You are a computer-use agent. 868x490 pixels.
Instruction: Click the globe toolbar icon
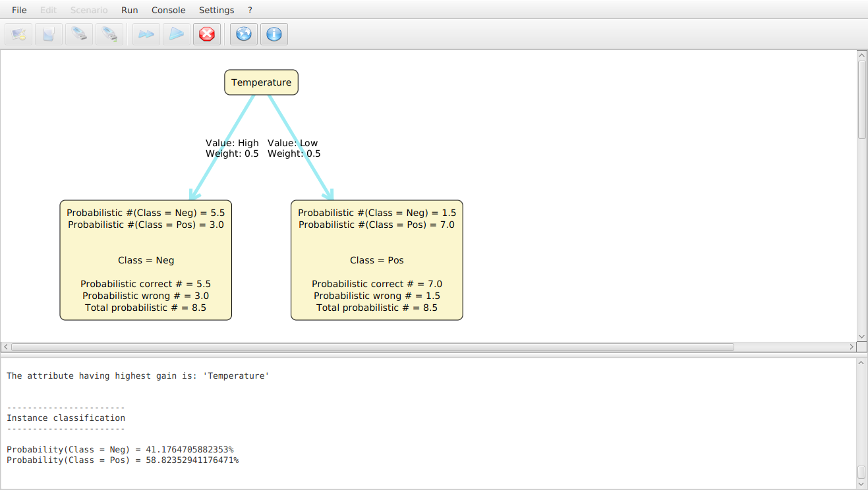(x=244, y=34)
